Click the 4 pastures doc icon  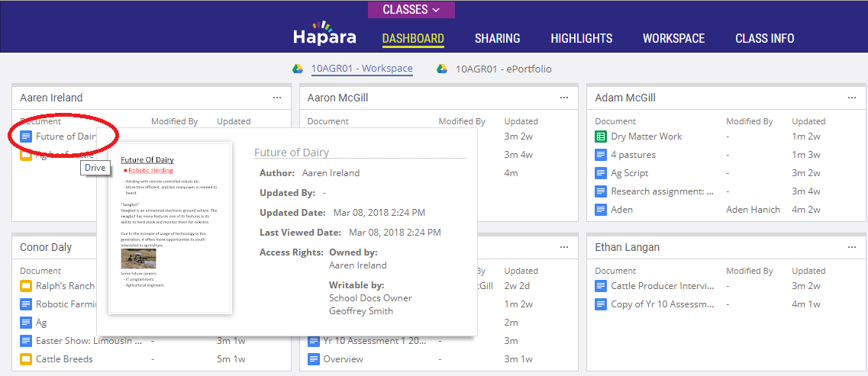coord(601,155)
